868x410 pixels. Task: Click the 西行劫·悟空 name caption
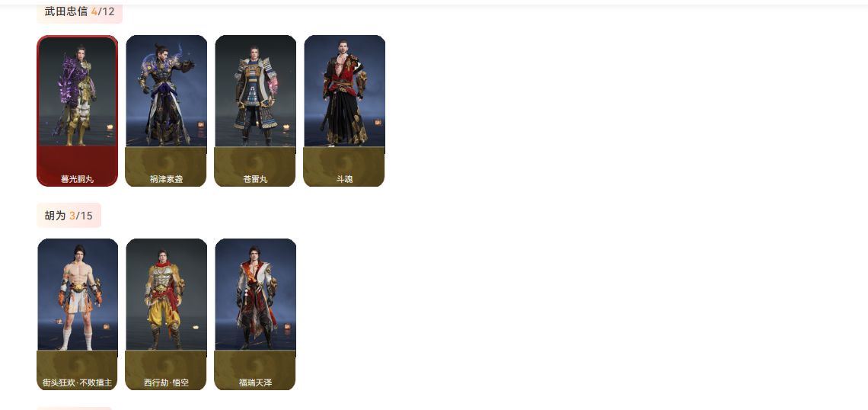click(x=166, y=383)
